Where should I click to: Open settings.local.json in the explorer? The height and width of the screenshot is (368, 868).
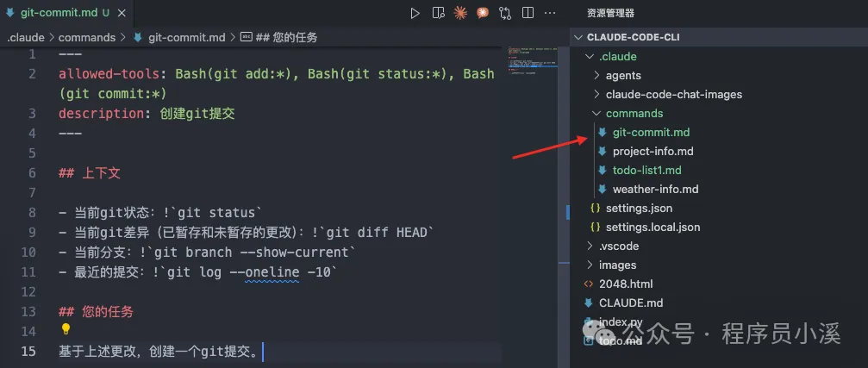tap(653, 227)
